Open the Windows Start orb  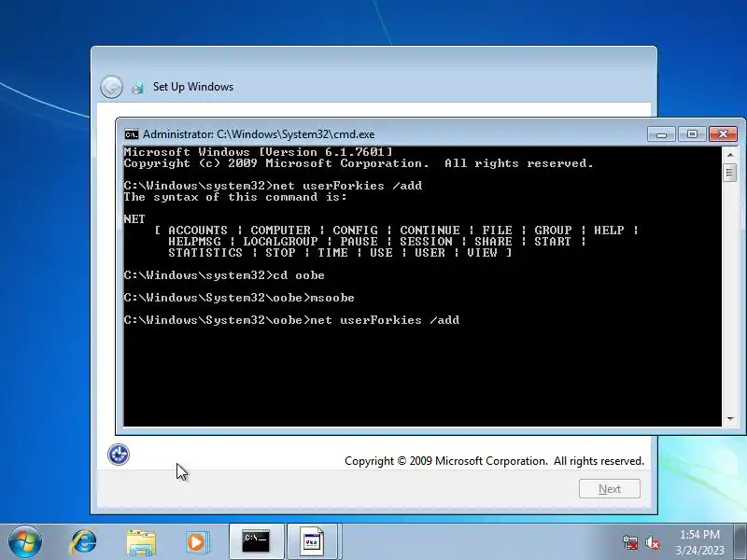pos(25,541)
